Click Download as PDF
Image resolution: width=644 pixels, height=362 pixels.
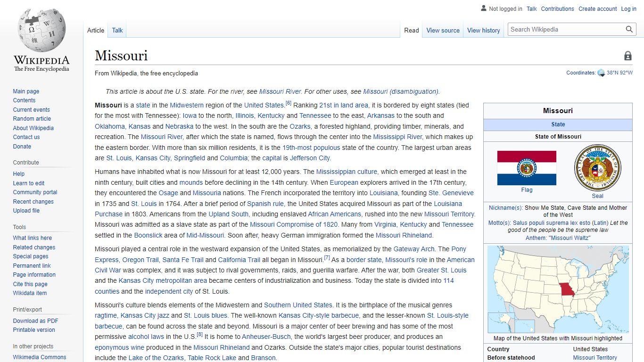36,321
